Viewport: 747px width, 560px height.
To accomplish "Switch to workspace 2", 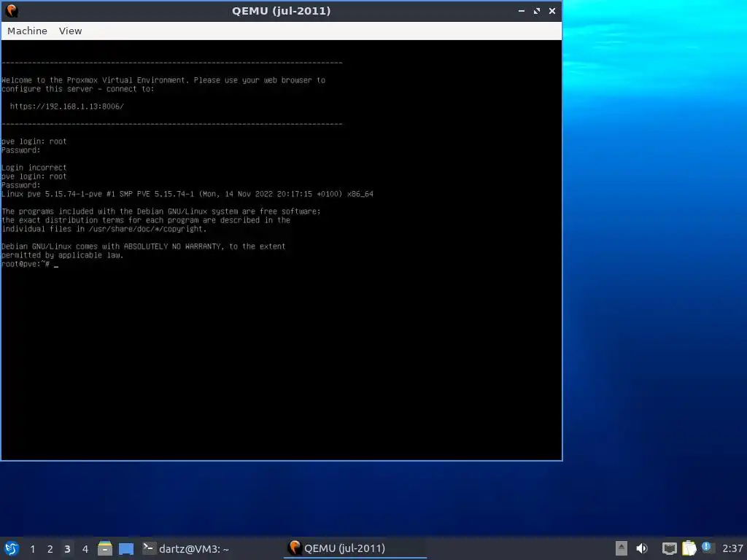I will point(50,549).
